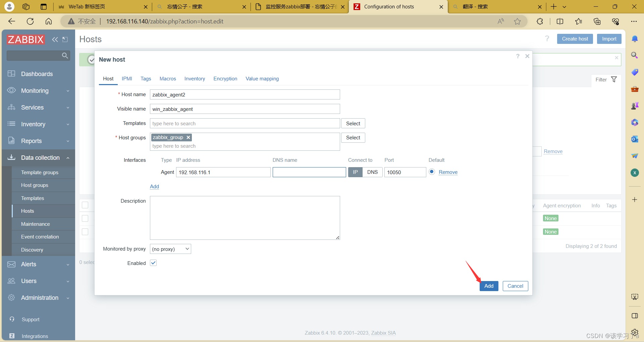Click the Zabbix logo in sidebar
This screenshot has width=644, height=342.
26,40
